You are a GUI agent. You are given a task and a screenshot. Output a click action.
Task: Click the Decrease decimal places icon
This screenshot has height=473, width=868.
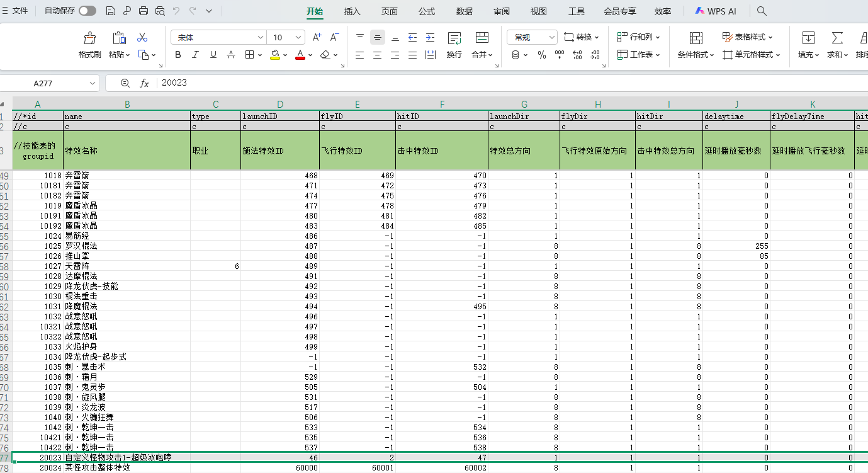595,55
